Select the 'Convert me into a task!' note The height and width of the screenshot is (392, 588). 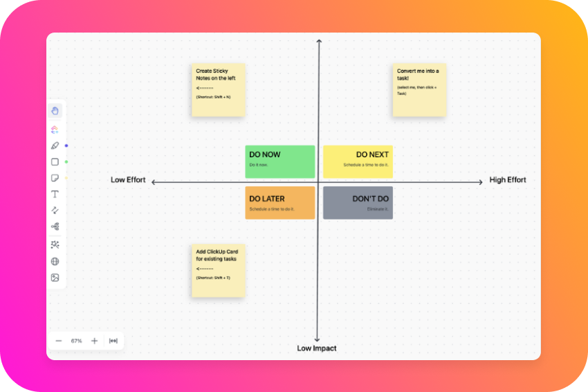coord(419,90)
